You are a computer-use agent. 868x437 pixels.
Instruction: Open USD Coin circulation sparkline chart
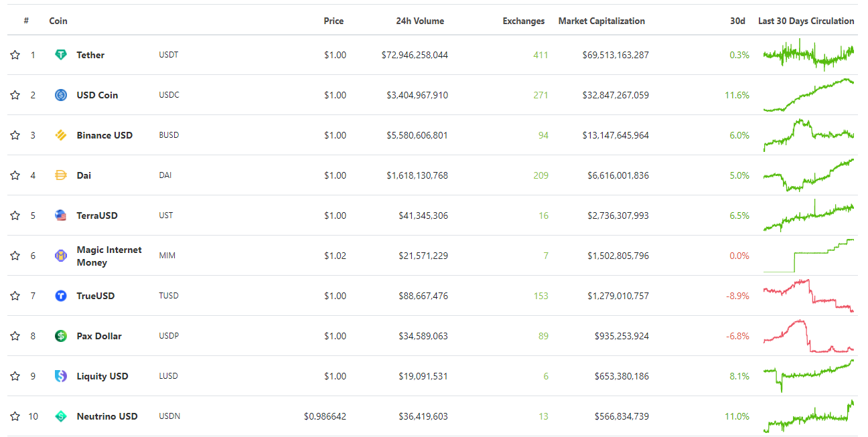point(808,95)
